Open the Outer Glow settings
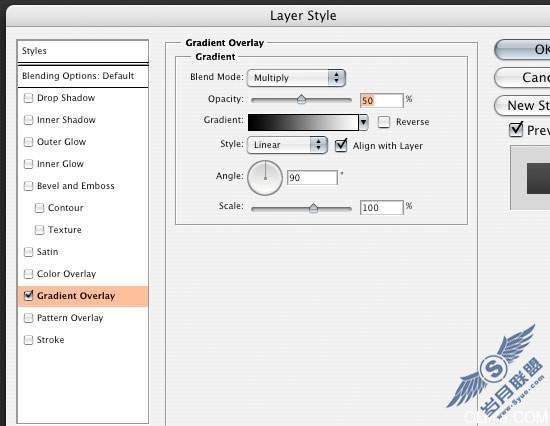The width and height of the screenshot is (550, 426). tap(61, 142)
